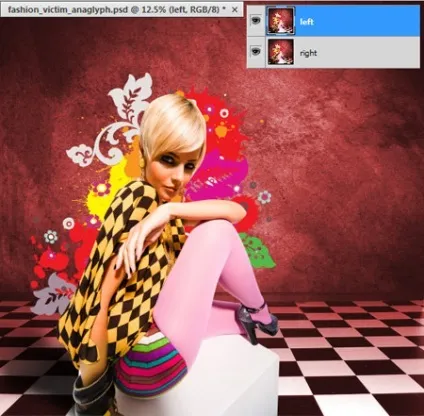Click the left layer name label

coord(307,22)
